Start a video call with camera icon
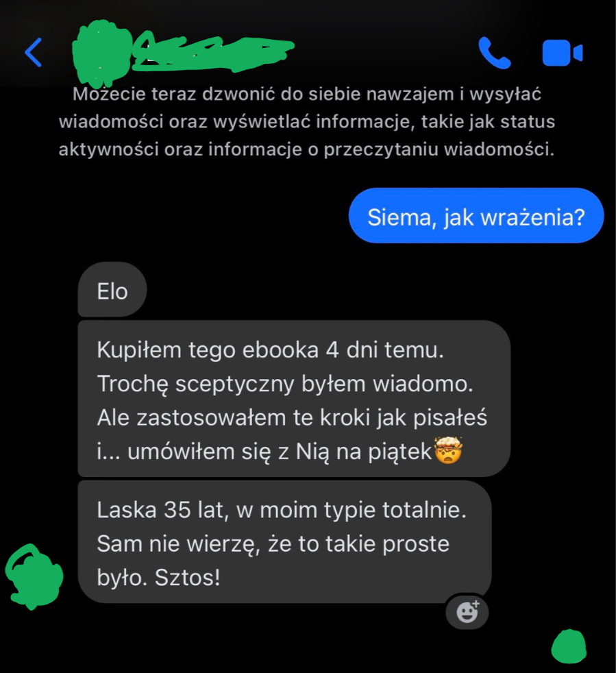 point(562,53)
